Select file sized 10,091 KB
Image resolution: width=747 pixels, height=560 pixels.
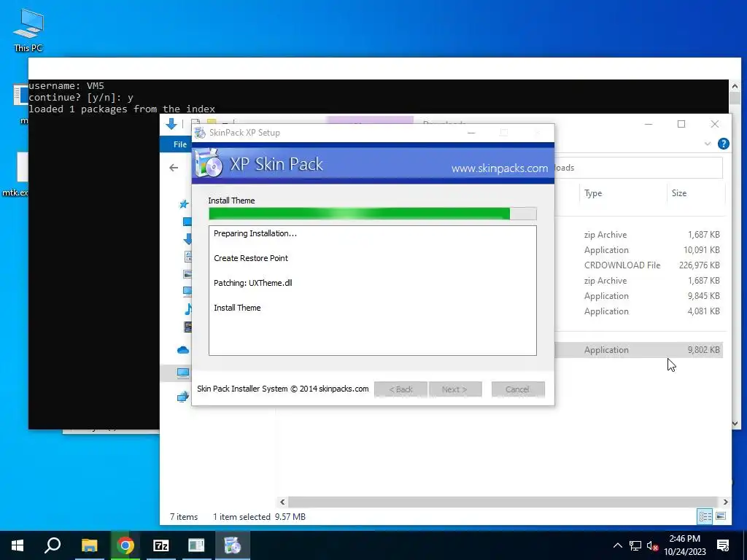click(639, 250)
